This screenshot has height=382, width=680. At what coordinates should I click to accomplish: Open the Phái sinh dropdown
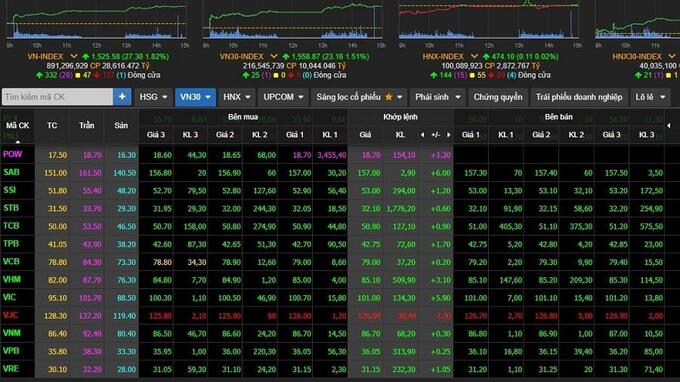tap(437, 97)
